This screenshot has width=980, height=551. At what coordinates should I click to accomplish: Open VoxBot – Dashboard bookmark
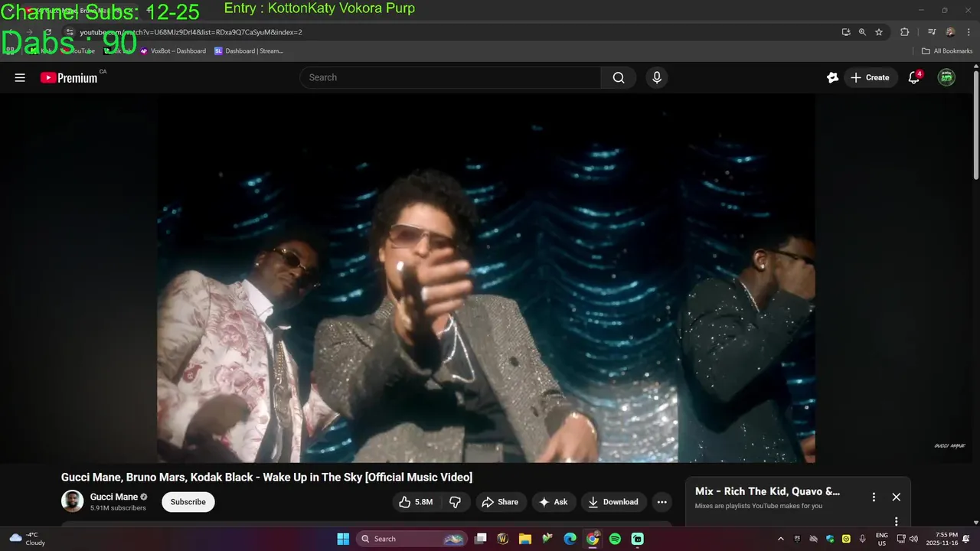[x=173, y=51]
